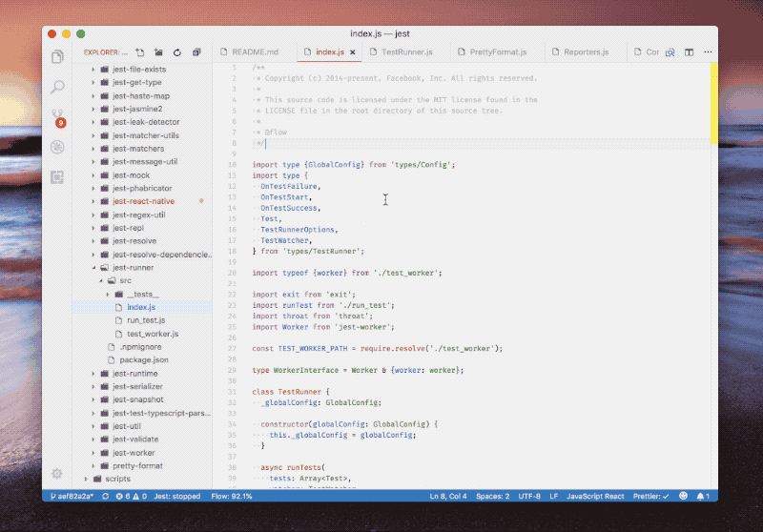This screenshot has height=532, width=763.
Task: Click the New File icon in Explorer header
Action: pos(140,52)
